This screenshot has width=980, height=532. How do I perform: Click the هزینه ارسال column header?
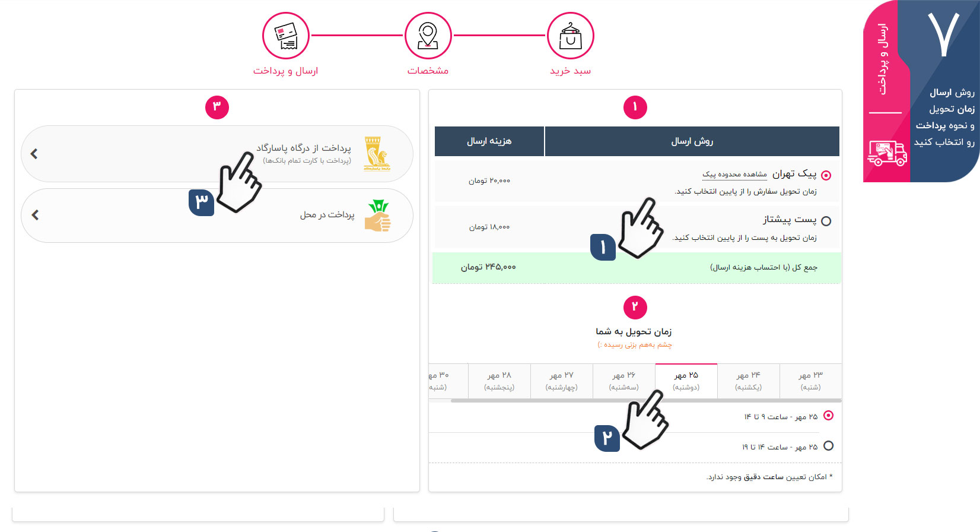click(x=489, y=141)
